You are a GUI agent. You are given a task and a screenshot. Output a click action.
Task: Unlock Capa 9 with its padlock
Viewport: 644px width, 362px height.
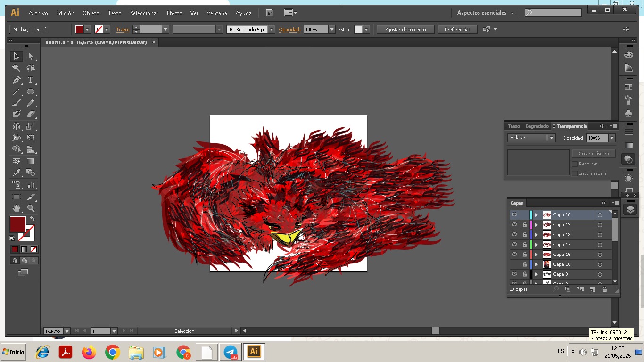click(x=524, y=274)
